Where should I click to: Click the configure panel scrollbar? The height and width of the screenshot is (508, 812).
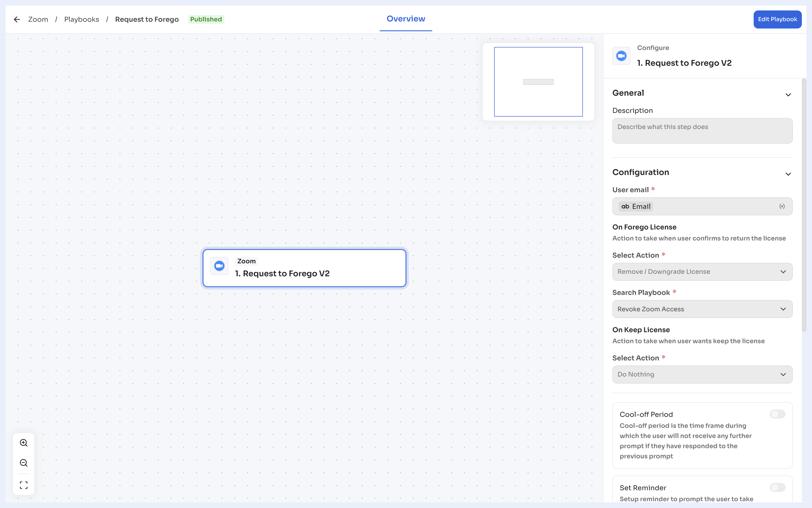coord(804,205)
